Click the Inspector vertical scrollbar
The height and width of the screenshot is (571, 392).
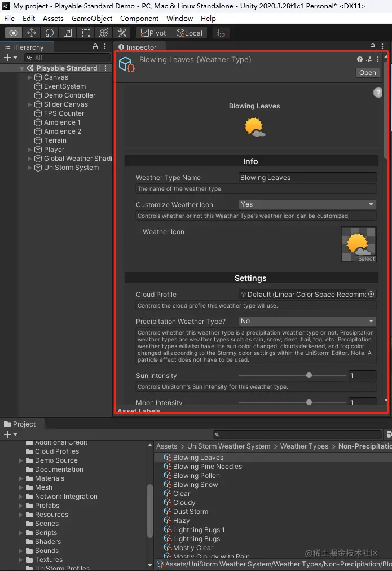pos(386,109)
